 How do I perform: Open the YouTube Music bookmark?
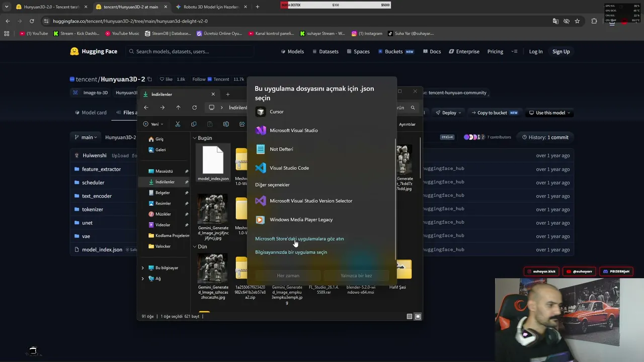coord(122,34)
